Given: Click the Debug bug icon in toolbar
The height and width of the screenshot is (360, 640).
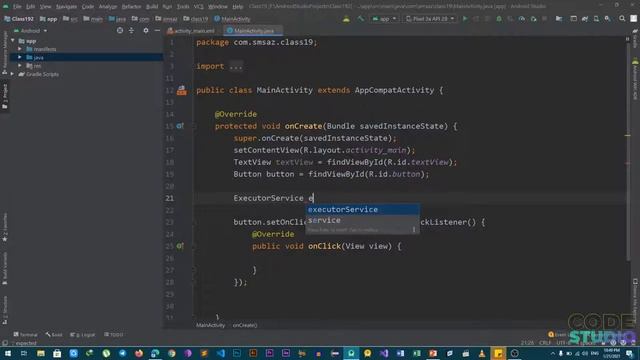Looking at the screenshot, I should (499, 19).
